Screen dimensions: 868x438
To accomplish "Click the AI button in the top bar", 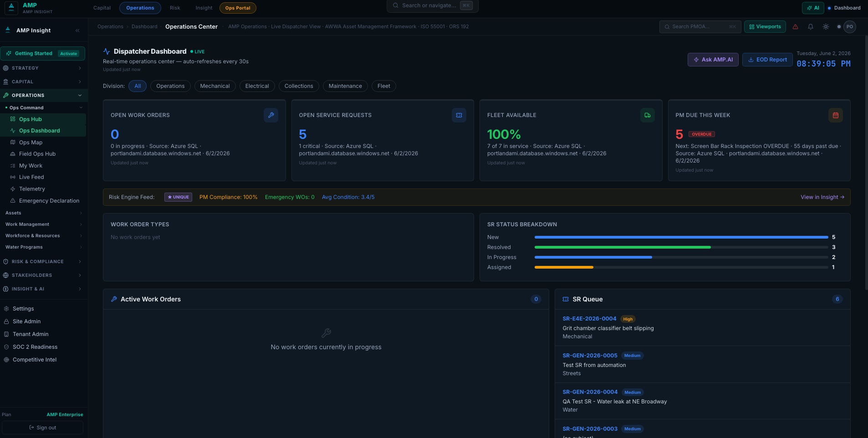I will coord(813,8).
